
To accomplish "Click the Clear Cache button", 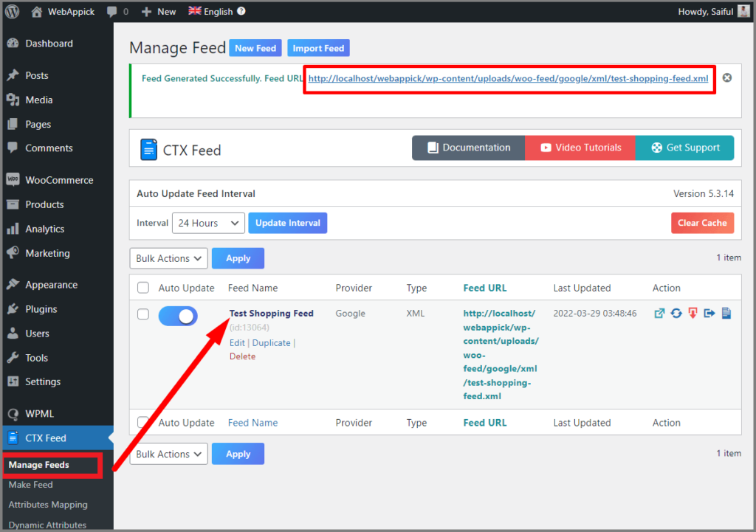I will [x=703, y=223].
